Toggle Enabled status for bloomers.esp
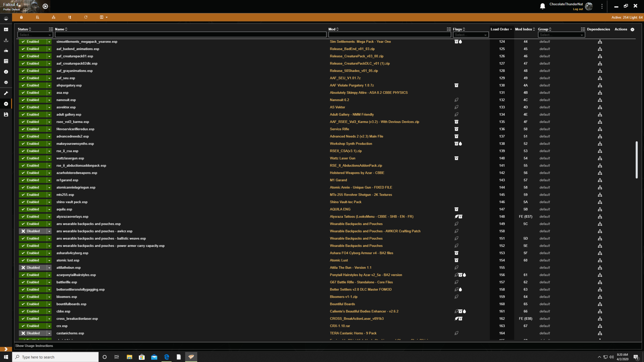This screenshot has width=644, height=362. [33, 297]
